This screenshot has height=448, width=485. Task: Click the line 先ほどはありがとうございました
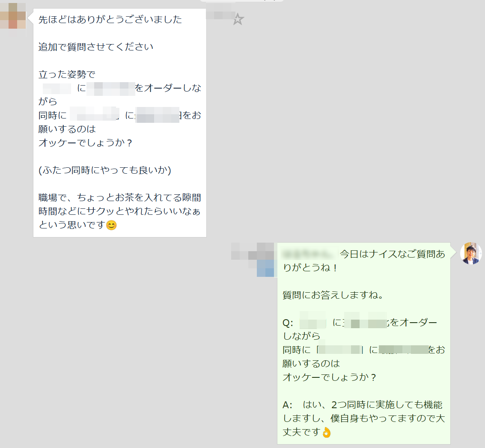110,20
